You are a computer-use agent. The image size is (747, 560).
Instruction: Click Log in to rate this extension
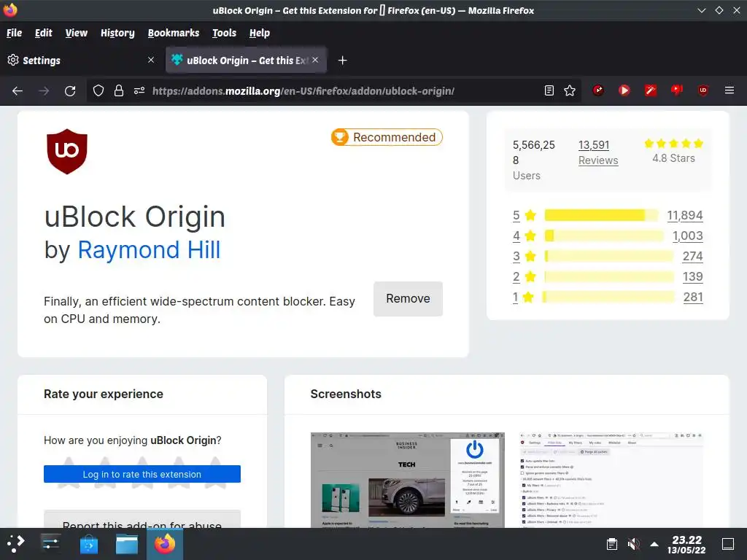point(142,474)
